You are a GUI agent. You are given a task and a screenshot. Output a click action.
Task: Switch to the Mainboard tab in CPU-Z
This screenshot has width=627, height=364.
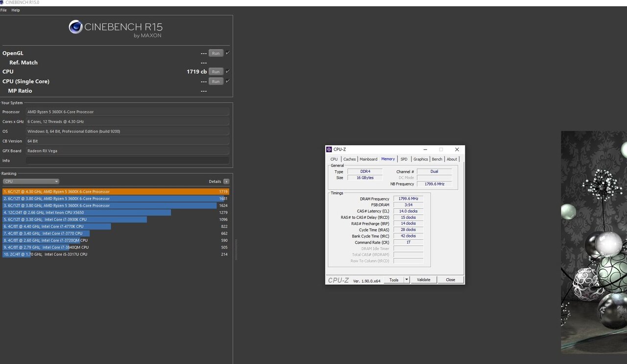click(368, 159)
